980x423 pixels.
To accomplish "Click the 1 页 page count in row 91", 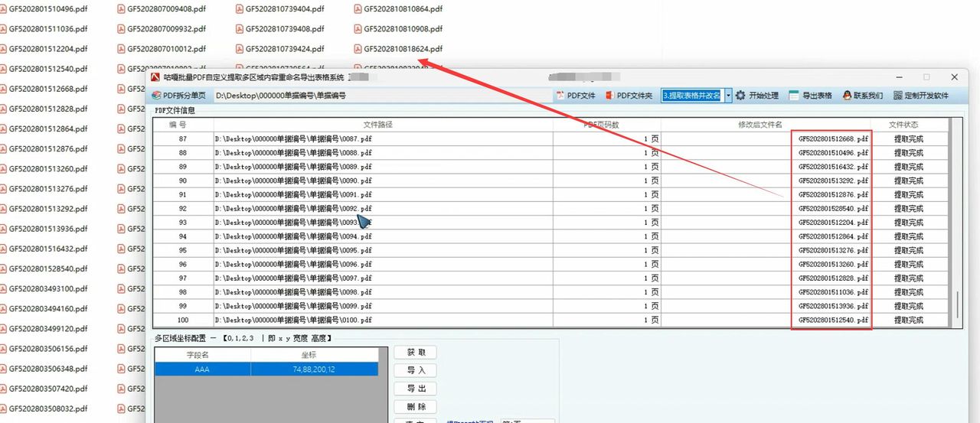I will pyautogui.click(x=650, y=194).
